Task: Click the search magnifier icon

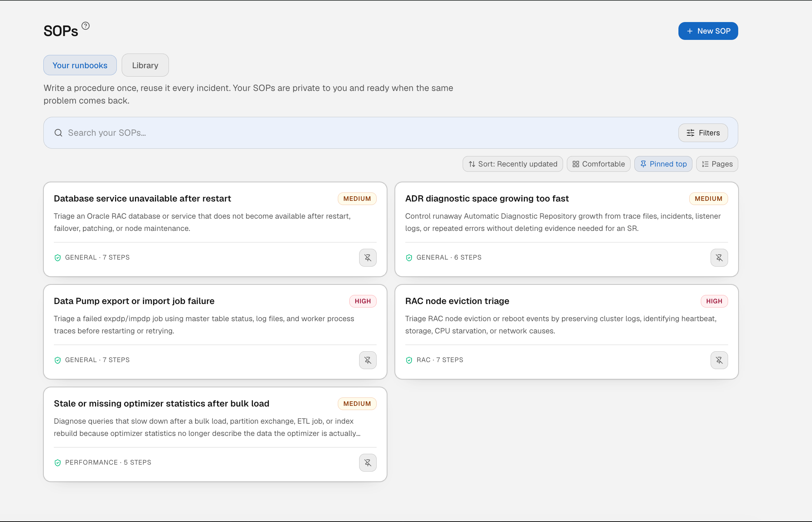Action: [58, 133]
